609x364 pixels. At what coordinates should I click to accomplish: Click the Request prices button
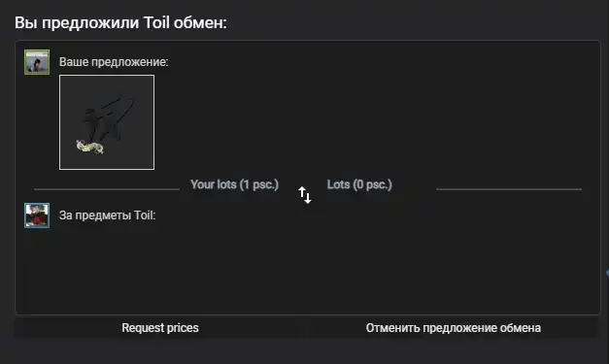tap(160, 328)
